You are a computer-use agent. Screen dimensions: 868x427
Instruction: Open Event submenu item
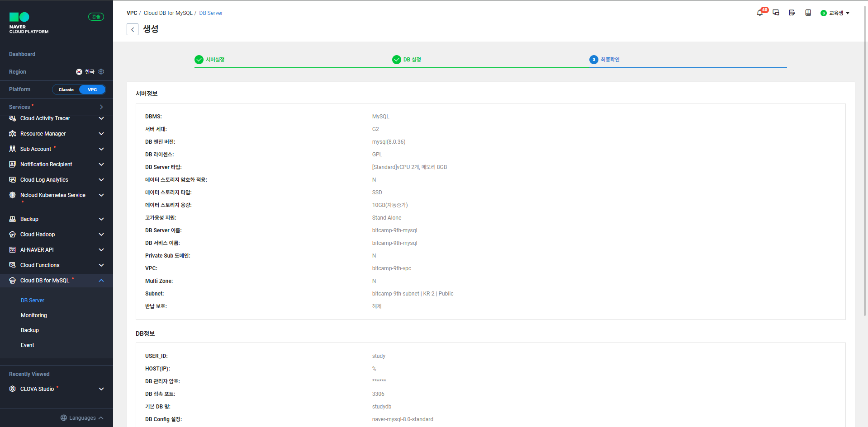pyautogui.click(x=28, y=345)
